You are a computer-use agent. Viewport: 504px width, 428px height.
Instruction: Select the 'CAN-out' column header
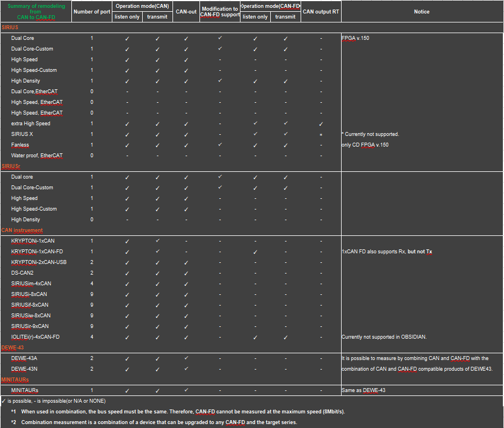click(x=186, y=12)
